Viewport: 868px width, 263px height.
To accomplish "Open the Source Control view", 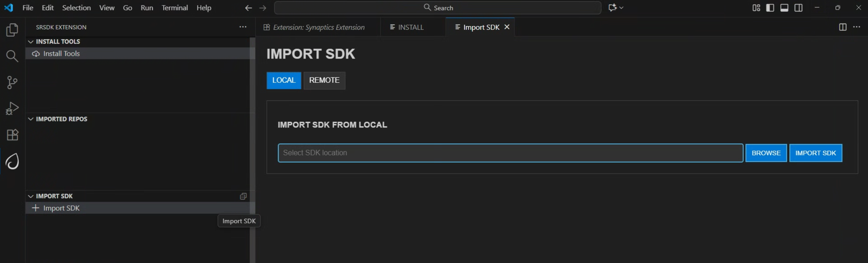I will (12, 82).
